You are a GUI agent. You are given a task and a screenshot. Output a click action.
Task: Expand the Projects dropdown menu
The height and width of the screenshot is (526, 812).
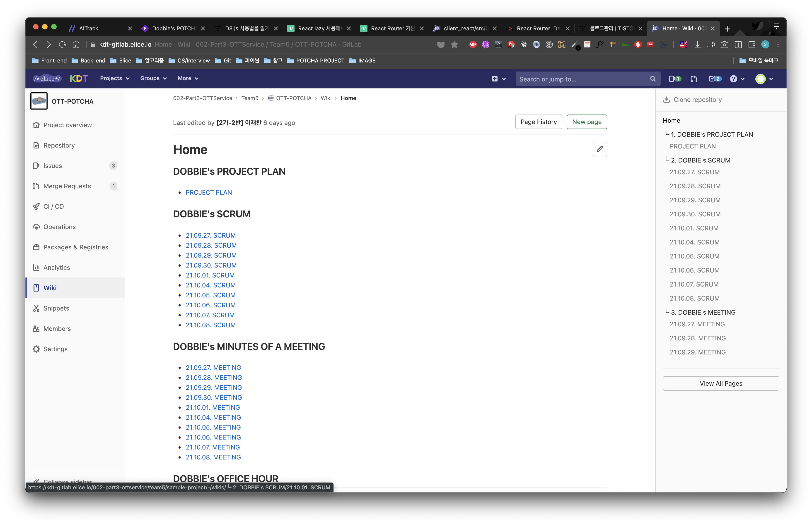click(x=115, y=78)
